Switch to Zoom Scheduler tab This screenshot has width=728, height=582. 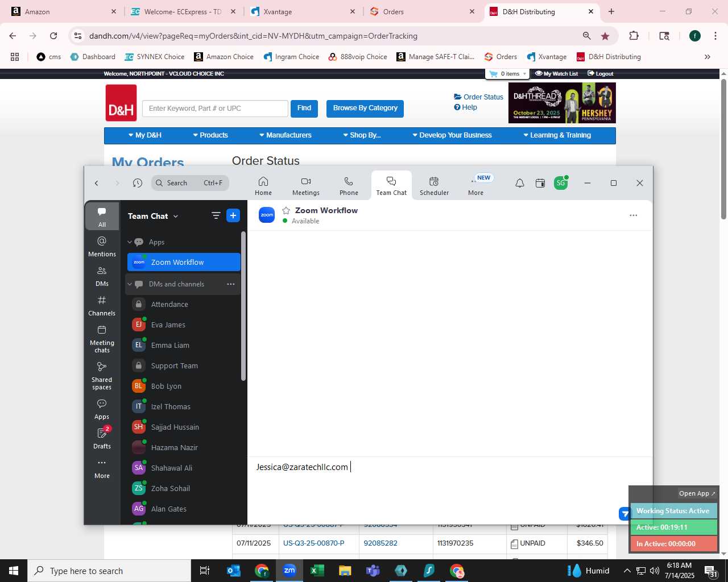coord(434,186)
